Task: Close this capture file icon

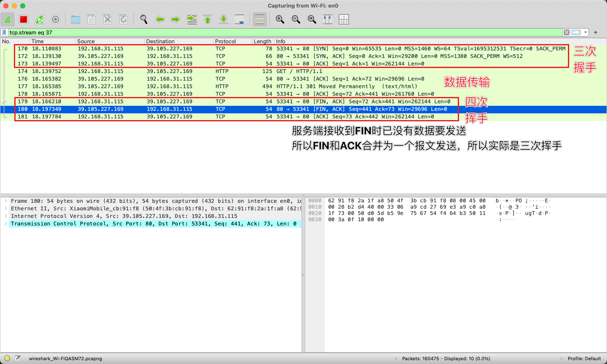Action: pos(108,19)
